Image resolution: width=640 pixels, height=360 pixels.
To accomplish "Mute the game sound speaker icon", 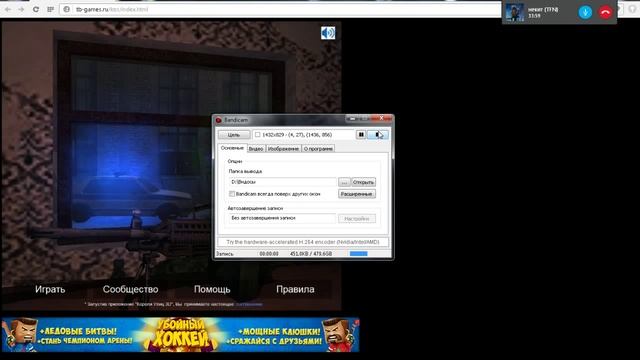I will 328,33.
